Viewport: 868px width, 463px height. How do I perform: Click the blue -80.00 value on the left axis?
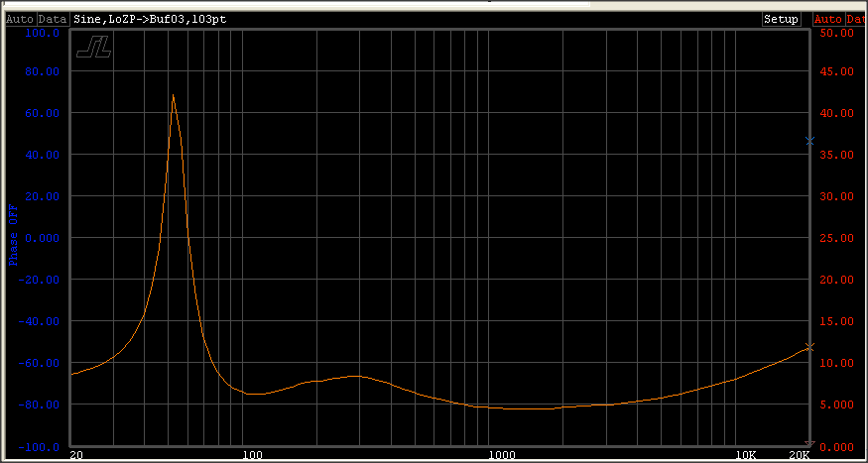(39, 405)
